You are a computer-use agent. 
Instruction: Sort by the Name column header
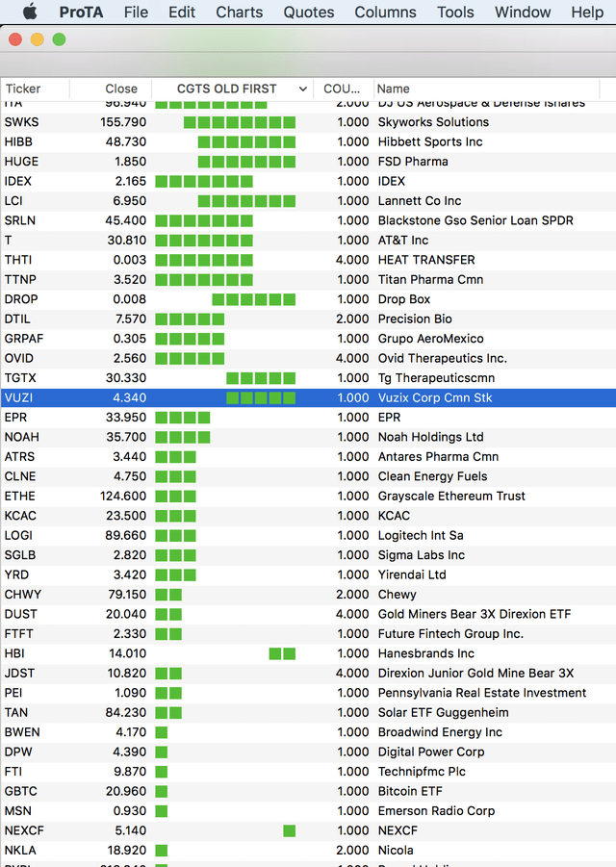pyautogui.click(x=487, y=89)
